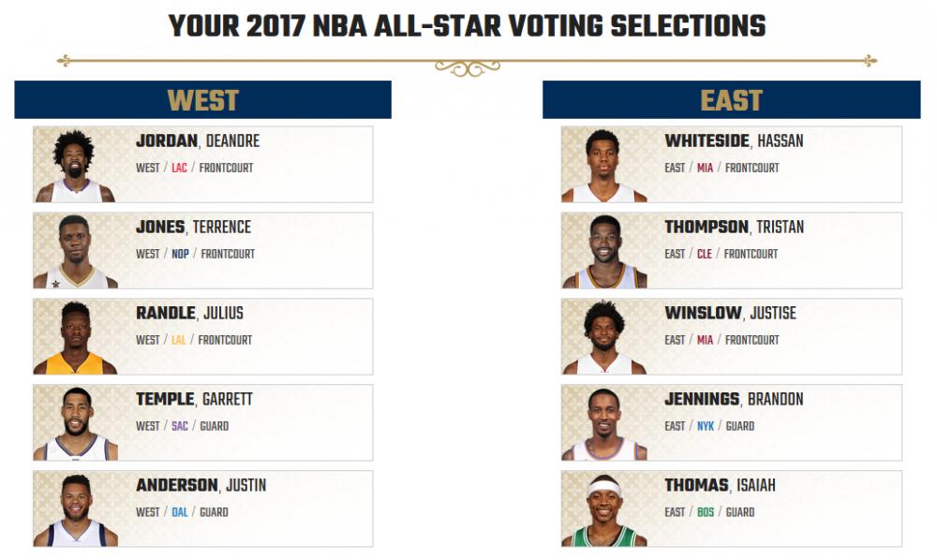Click Tristan Thompson's player photo

(x=603, y=252)
